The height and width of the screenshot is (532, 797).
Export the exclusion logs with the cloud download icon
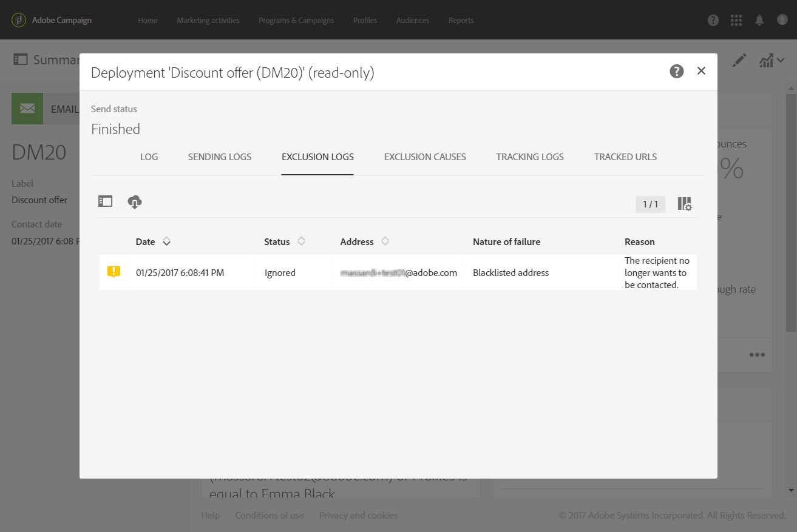click(x=135, y=202)
